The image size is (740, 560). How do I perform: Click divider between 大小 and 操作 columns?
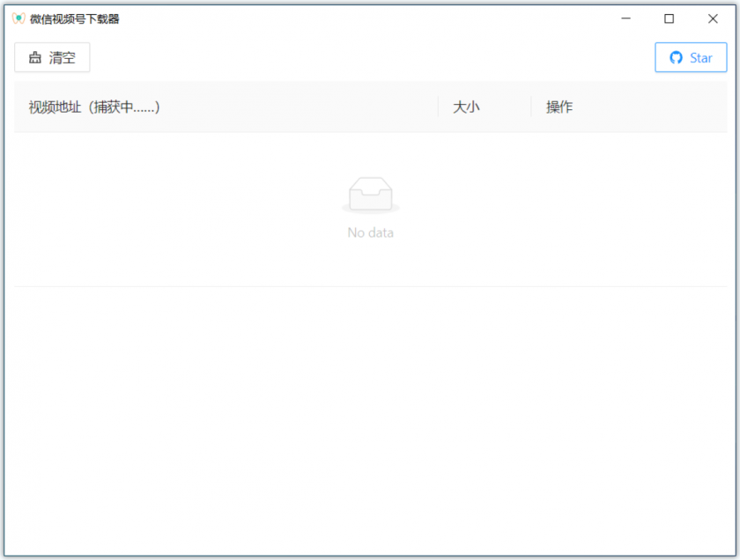531,107
